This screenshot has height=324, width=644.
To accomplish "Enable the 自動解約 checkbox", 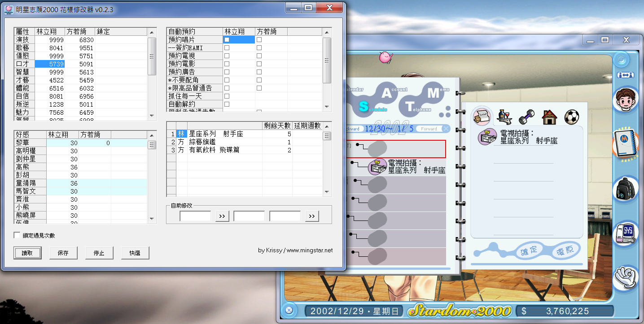I will [227, 104].
